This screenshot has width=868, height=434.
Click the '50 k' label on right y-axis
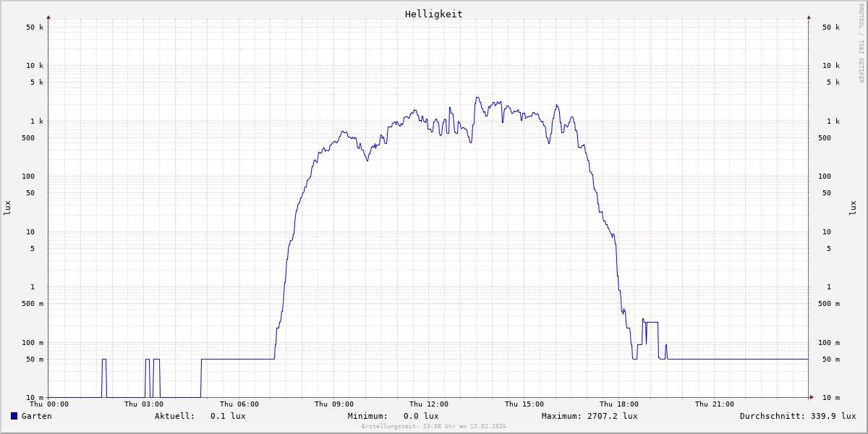click(831, 27)
